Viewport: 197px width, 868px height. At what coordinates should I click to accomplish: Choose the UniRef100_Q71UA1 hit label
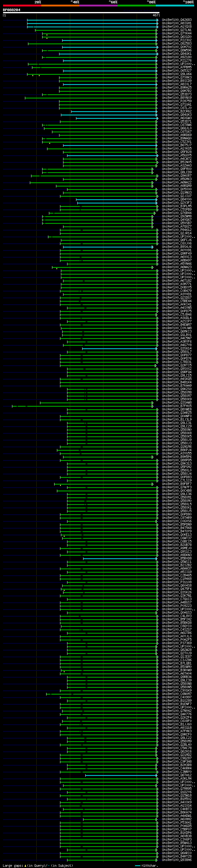click(x=177, y=104)
